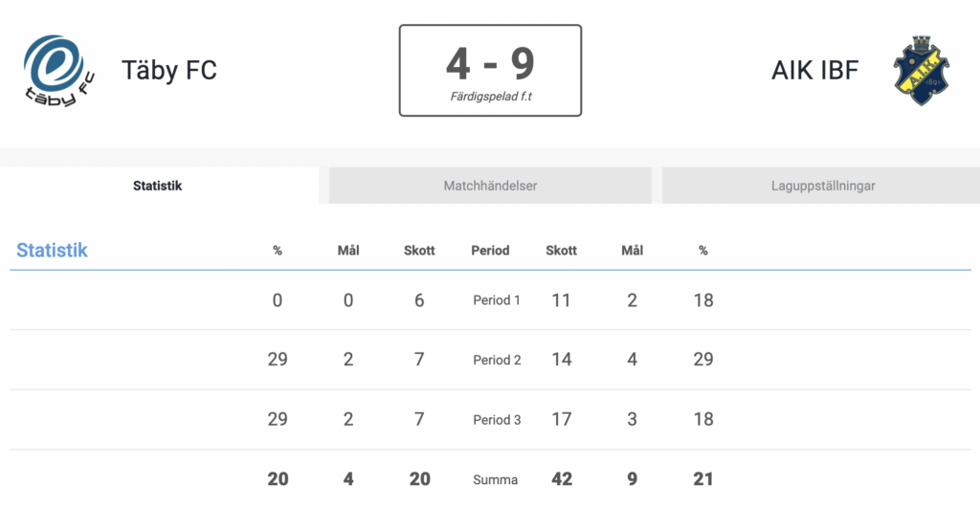Click the 4 - 9 final score box
The image size is (980, 507).
click(491, 71)
